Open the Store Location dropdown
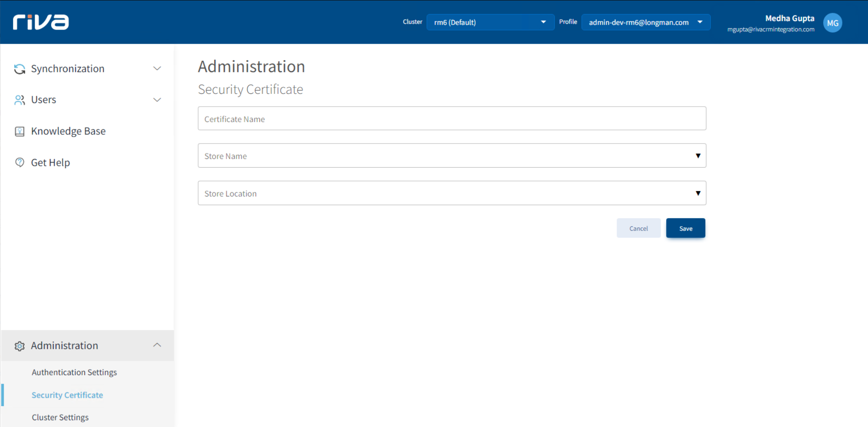 452,193
